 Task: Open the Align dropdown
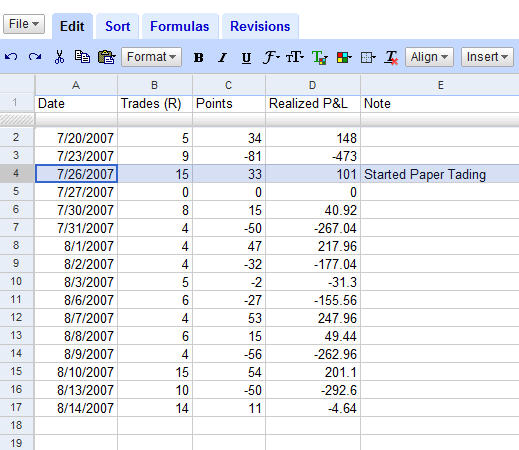(429, 57)
